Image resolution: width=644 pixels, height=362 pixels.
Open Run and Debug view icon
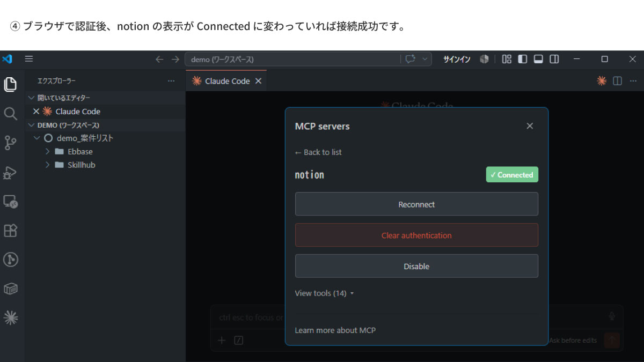pos(11,172)
